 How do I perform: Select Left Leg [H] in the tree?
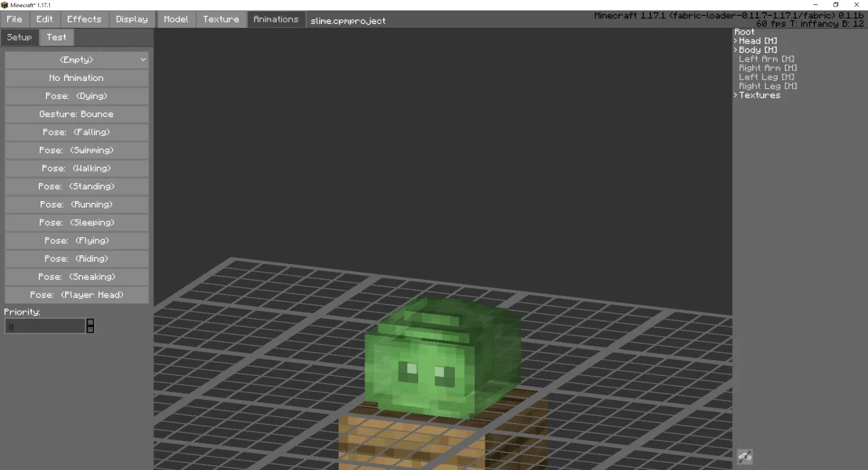coord(767,77)
